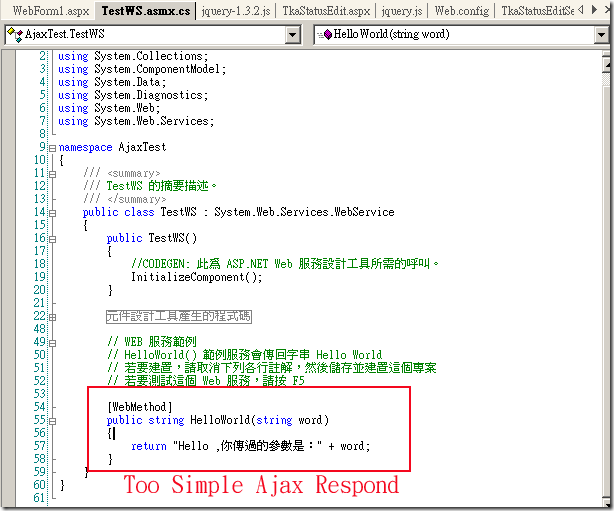Screen dimensions: 614x511
Task: Collapse the HelloWorld method outlining block
Action: tap(52, 420)
